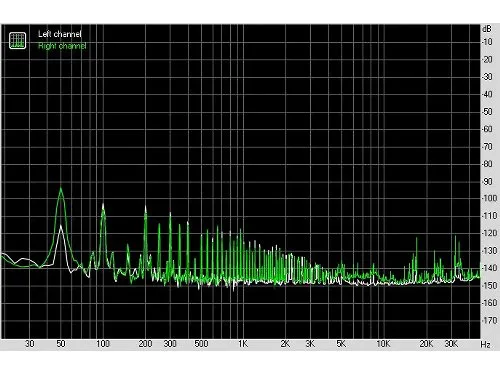Screen dimensions: 500x375
Task: Click the 50 Hz peak of green trace
Action: [61, 189]
